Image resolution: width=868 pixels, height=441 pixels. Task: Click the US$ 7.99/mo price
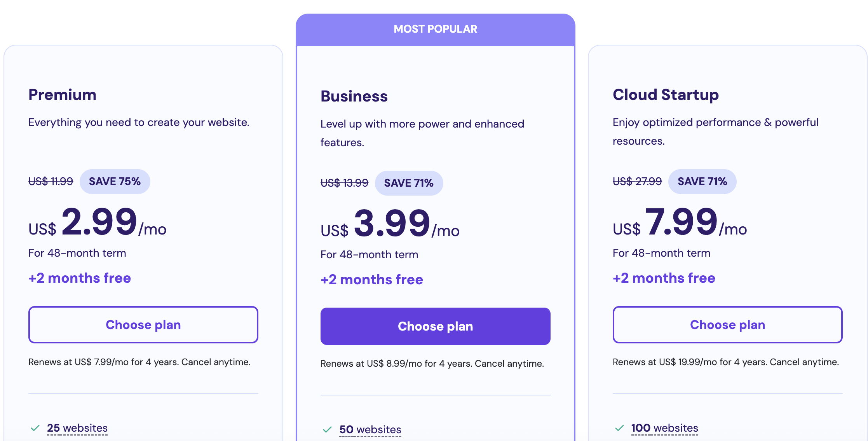pyautogui.click(x=680, y=222)
